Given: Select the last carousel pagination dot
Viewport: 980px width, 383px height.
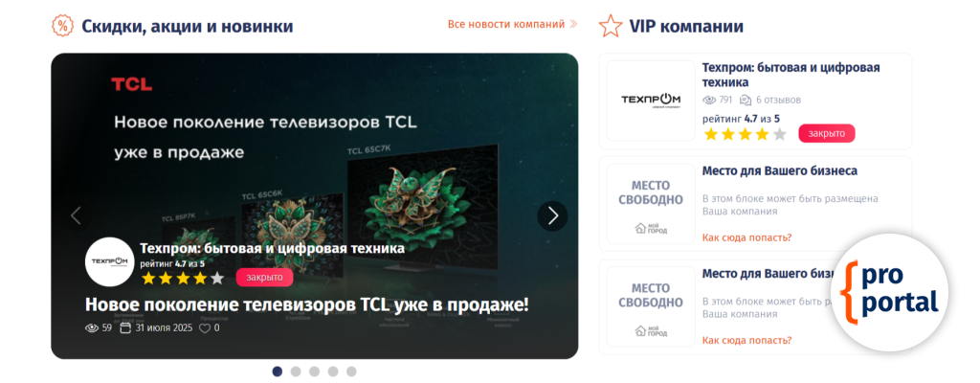Looking at the screenshot, I should (351, 372).
